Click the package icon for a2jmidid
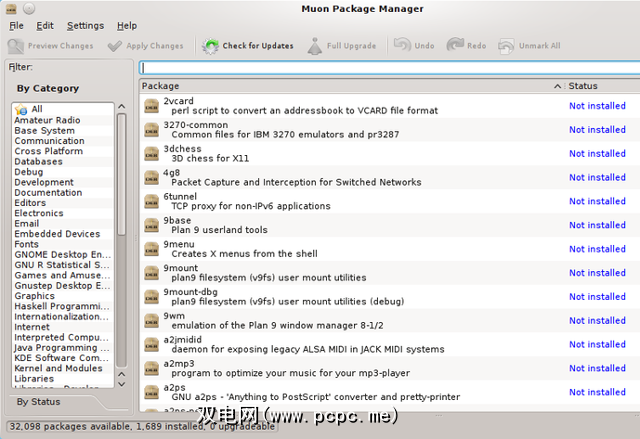640x439 pixels. point(151,345)
